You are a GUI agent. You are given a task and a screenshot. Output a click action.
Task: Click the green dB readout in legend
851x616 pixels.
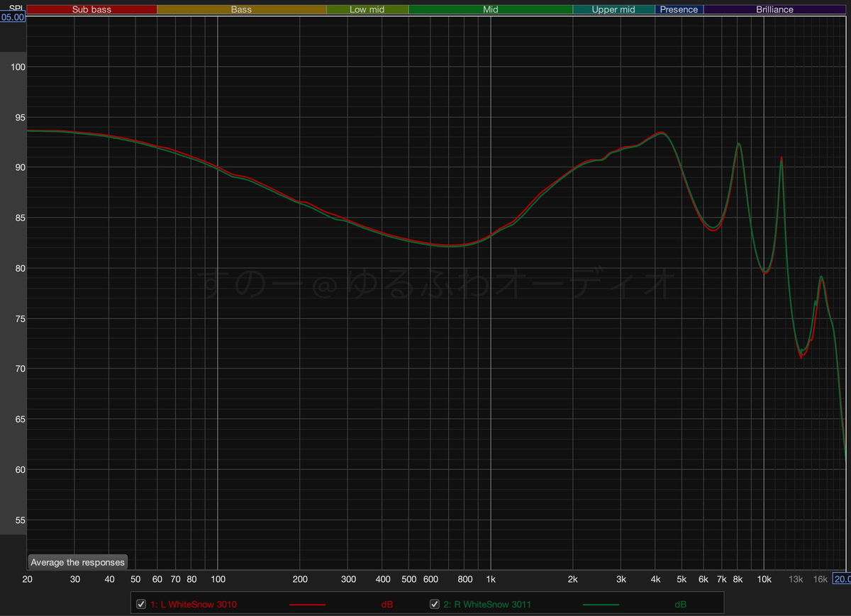point(680,605)
